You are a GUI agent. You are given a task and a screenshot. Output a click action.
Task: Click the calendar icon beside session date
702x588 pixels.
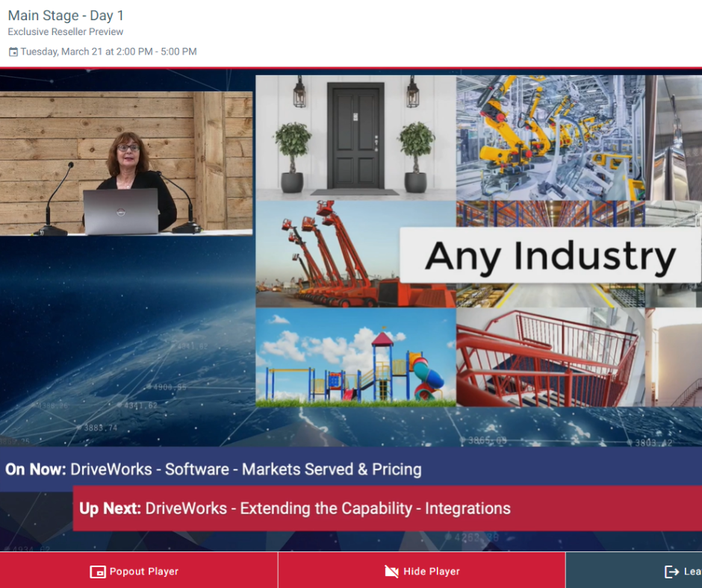coord(13,52)
